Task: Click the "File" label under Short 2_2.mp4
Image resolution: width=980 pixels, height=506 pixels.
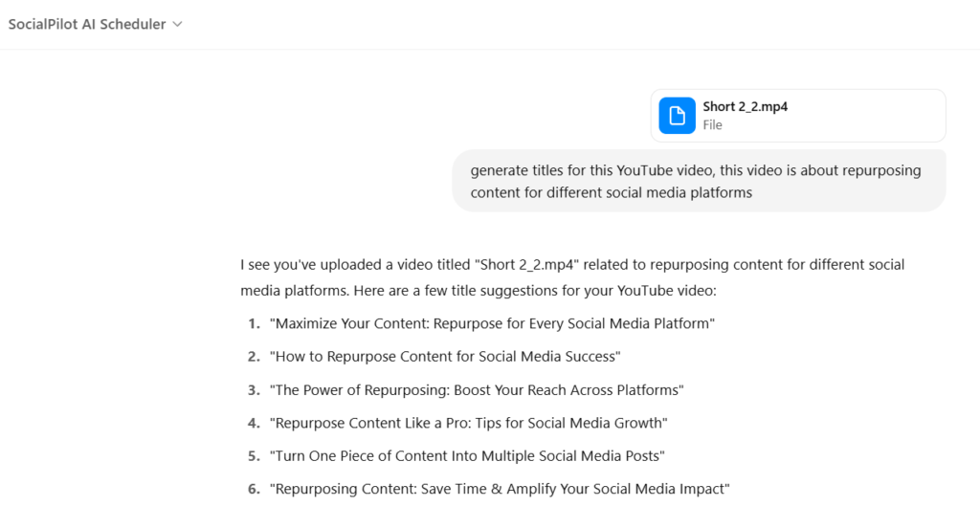Action: pyautogui.click(x=712, y=125)
